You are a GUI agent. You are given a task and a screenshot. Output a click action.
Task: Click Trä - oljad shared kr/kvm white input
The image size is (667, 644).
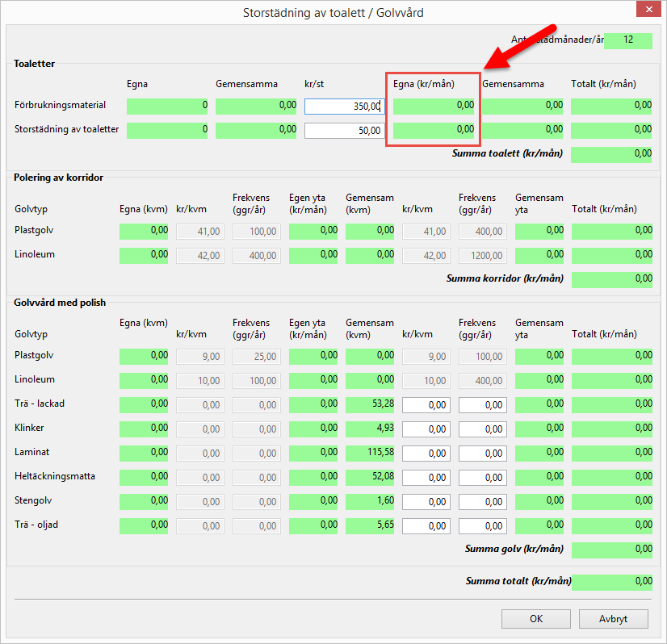(426, 525)
